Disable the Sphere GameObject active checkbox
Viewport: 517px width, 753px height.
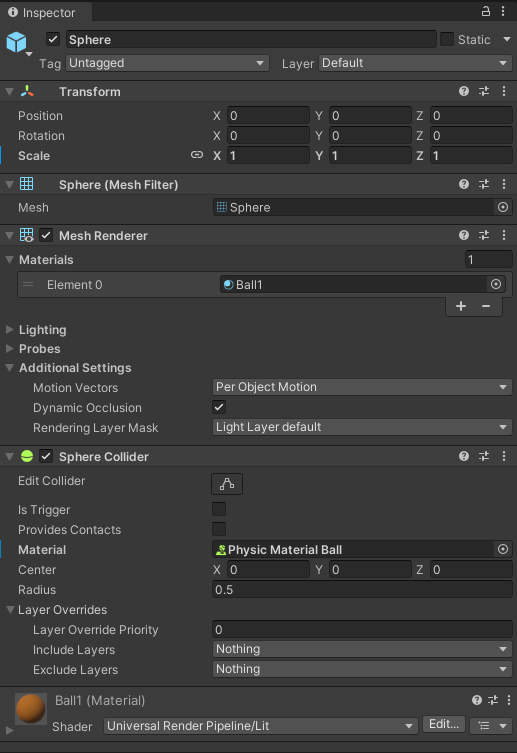click(53, 39)
